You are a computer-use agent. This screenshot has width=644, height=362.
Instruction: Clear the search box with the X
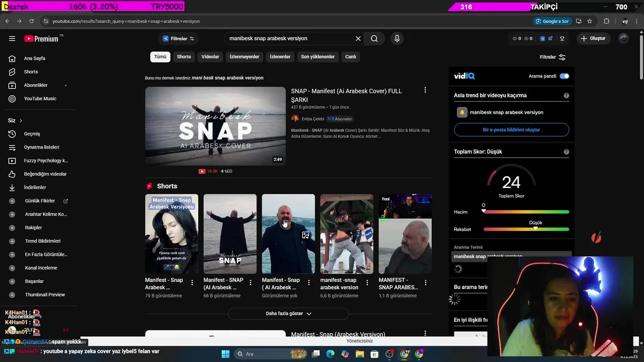coord(358,39)
